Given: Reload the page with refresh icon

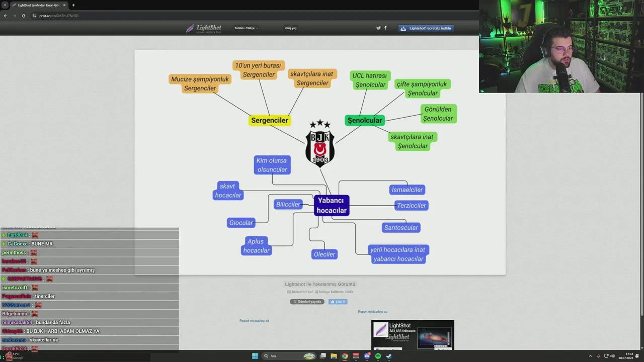Looking at the screenshot, I should tap(24, 16).
